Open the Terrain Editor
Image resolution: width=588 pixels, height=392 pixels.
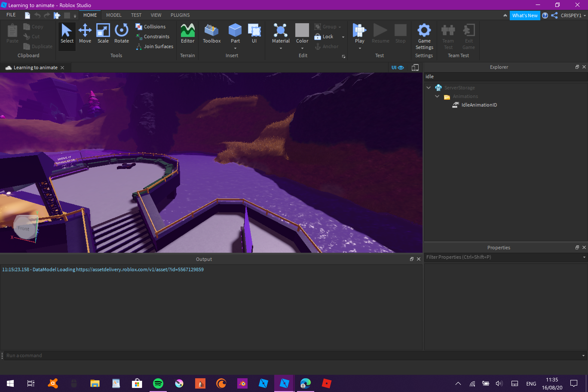pos(187,33)
